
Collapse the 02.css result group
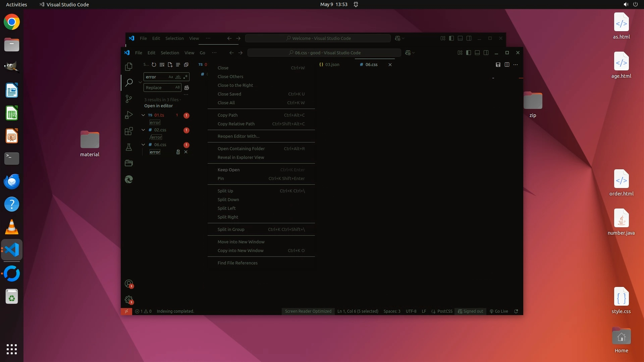coord(143,130)
